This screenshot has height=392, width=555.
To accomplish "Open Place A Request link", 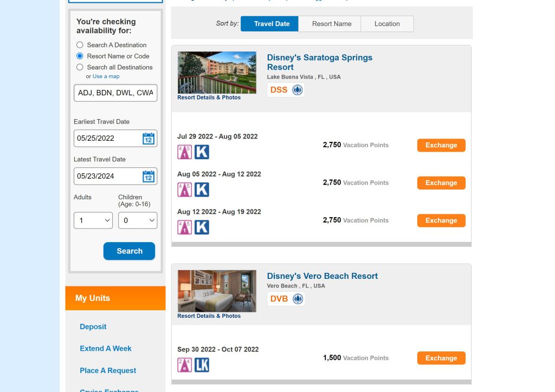I will [x=108, y=370].
